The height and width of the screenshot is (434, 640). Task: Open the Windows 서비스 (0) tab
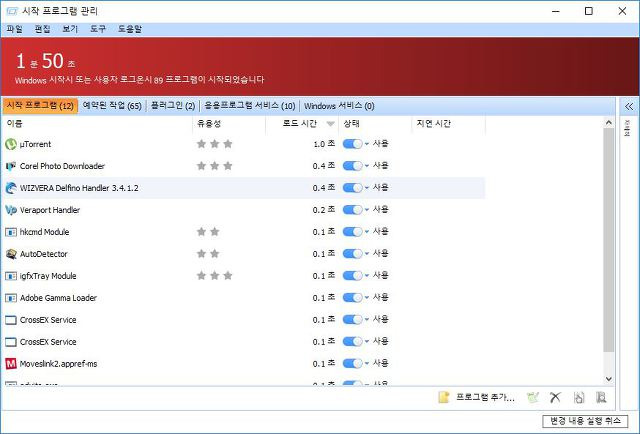click(339, 106)
